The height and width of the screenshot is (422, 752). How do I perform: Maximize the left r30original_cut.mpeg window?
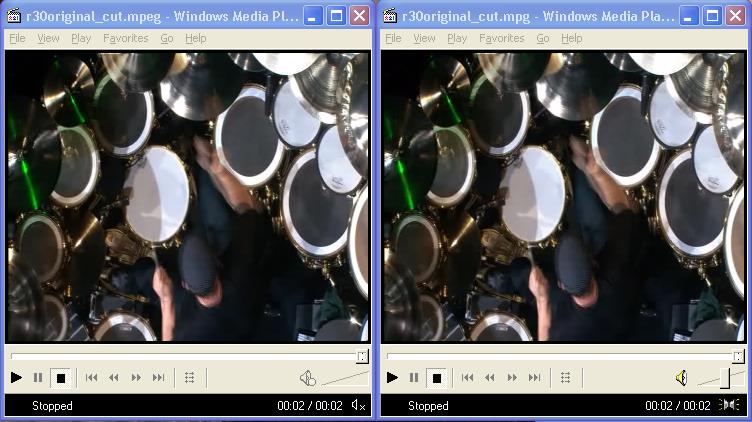(336, 16)
